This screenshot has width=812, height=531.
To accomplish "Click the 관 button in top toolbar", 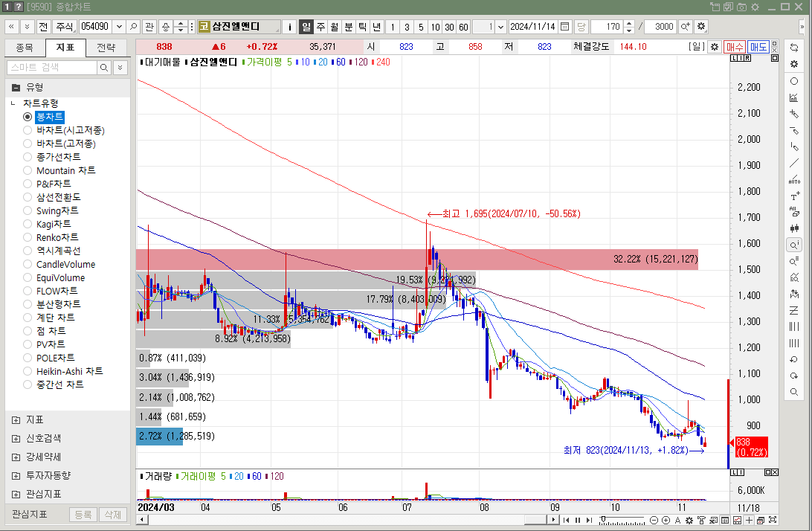I will (x=149, y=27).
